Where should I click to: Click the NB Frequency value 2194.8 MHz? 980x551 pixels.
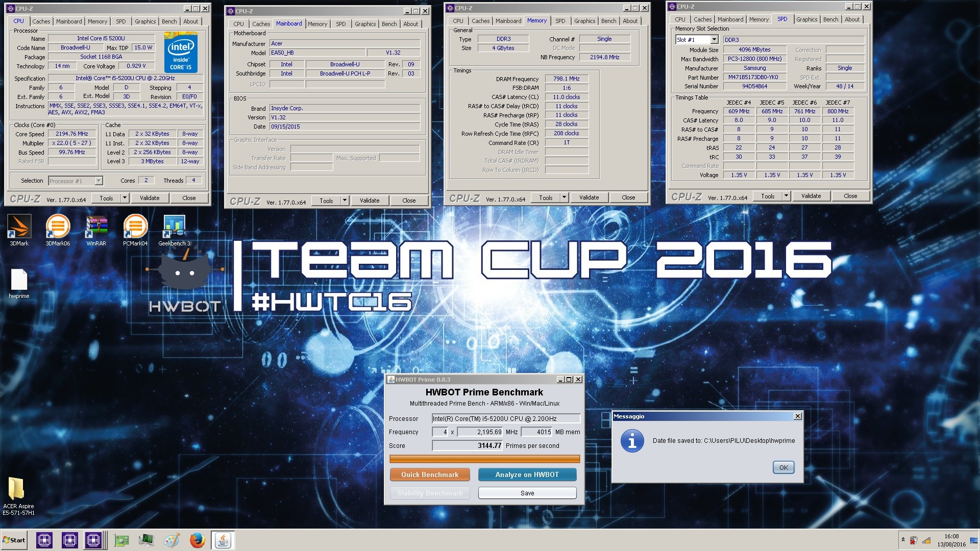point(605,57)
